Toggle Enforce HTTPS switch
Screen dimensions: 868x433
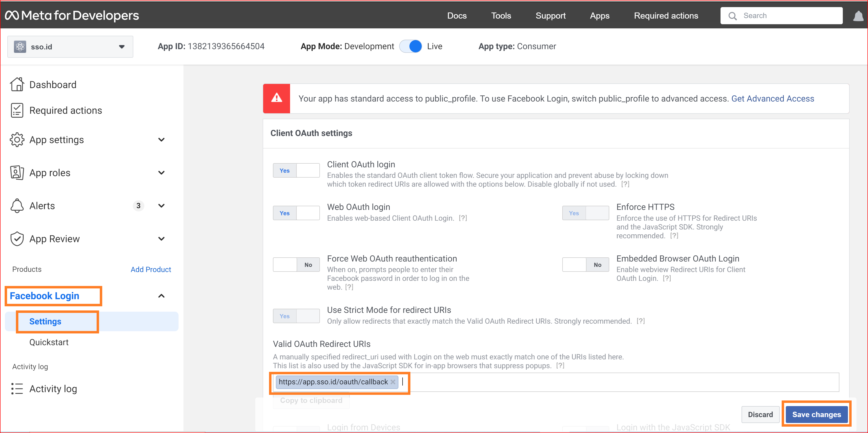pyautogui.click(x=585, y=213)
